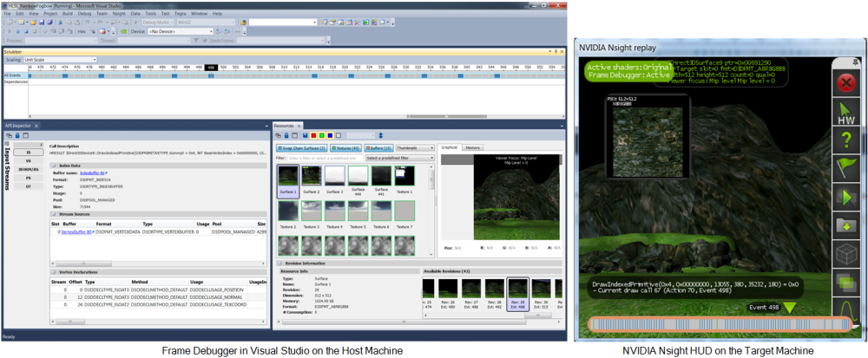Select the VS pipeline stage button
The image size is (868, 358).
coord(29,160)
